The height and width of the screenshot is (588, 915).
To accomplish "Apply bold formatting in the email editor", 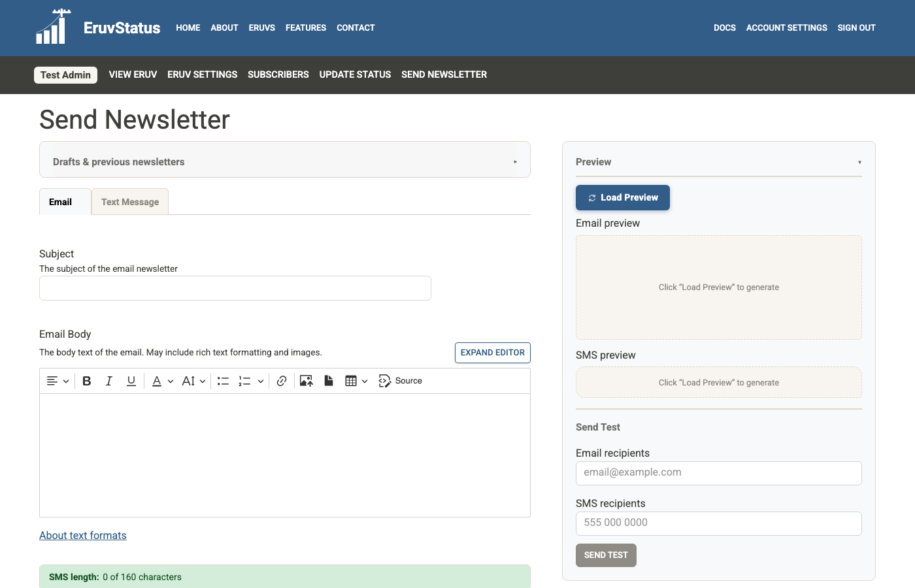I will click(87, 380).
